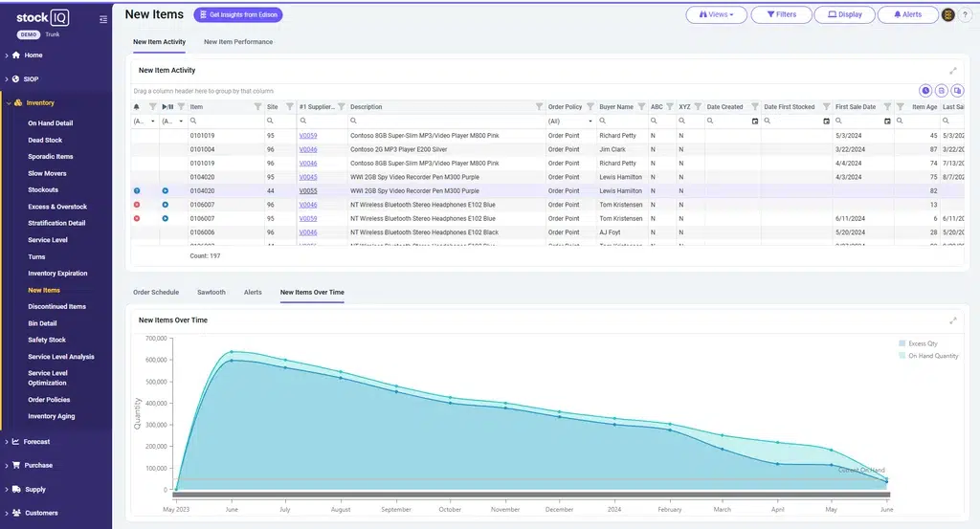This screenshot has height=529, width=980.
Task: Click the Display button
Action: 845,14
